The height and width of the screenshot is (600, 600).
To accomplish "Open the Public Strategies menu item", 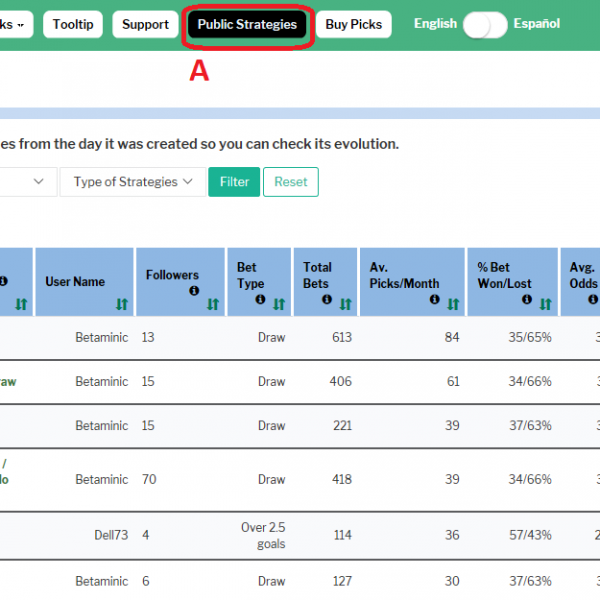I will point(247,24).
